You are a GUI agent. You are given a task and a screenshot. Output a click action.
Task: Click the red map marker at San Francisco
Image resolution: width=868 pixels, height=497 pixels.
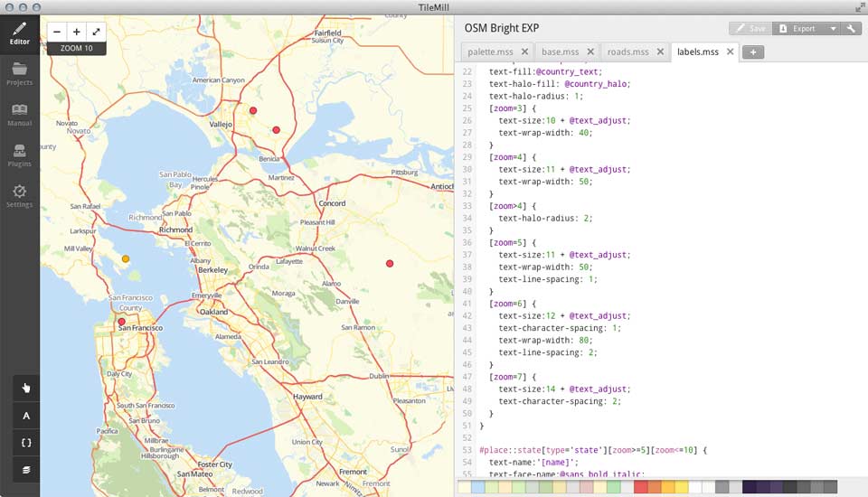122,322
